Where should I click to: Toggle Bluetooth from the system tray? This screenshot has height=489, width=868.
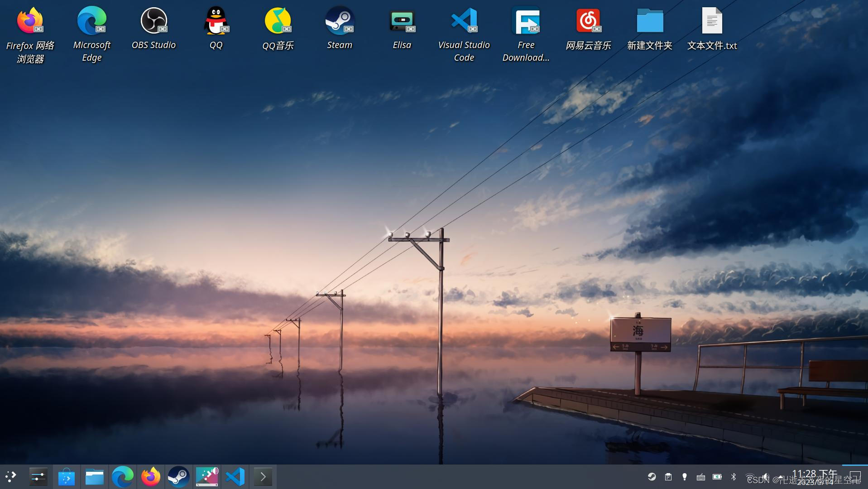(x=734, y=477)
